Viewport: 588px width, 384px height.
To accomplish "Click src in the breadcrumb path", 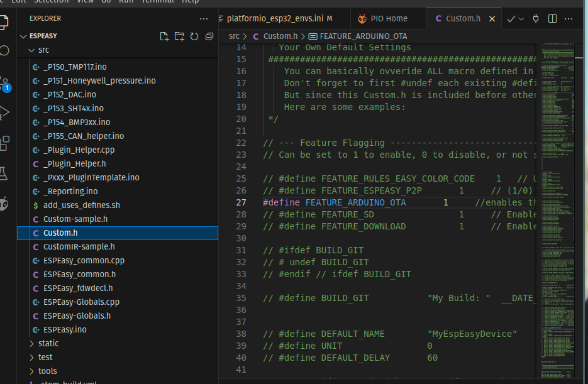I will (234, 36).
